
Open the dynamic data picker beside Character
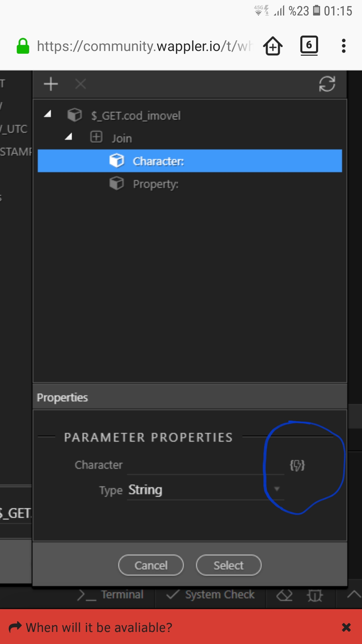coord(297,465)
